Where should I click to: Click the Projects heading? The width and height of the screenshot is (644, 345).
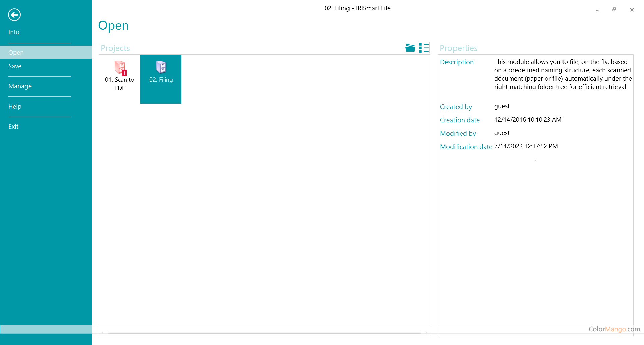115,48
